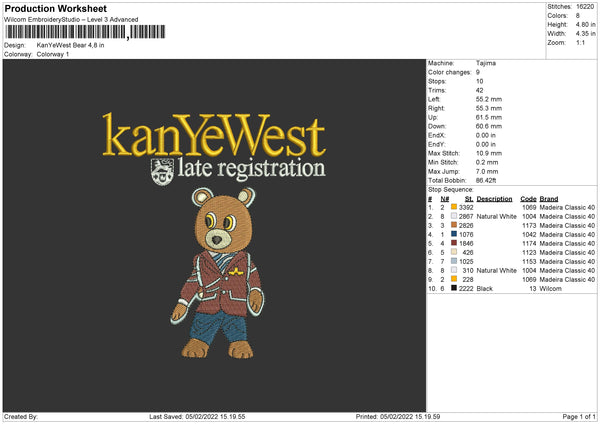Image resolution: width=600 pixels, height=424 pixels.
Task: Select the gold swatch with 228 stitches
Action: pos(454,279)
